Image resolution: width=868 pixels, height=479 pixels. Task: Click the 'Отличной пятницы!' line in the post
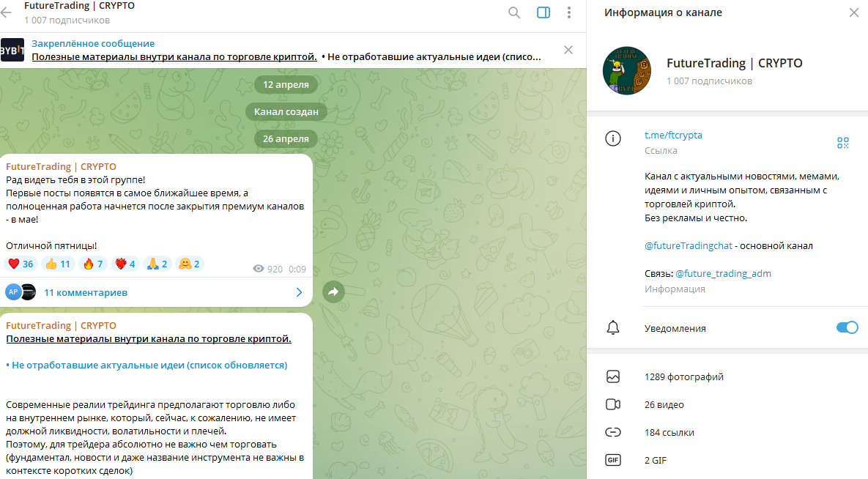tap(51, 245)
